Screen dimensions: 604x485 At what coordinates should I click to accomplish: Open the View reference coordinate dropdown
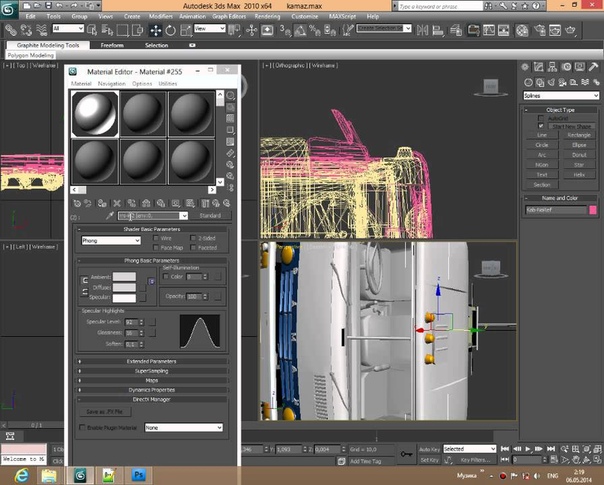(210, 29)
